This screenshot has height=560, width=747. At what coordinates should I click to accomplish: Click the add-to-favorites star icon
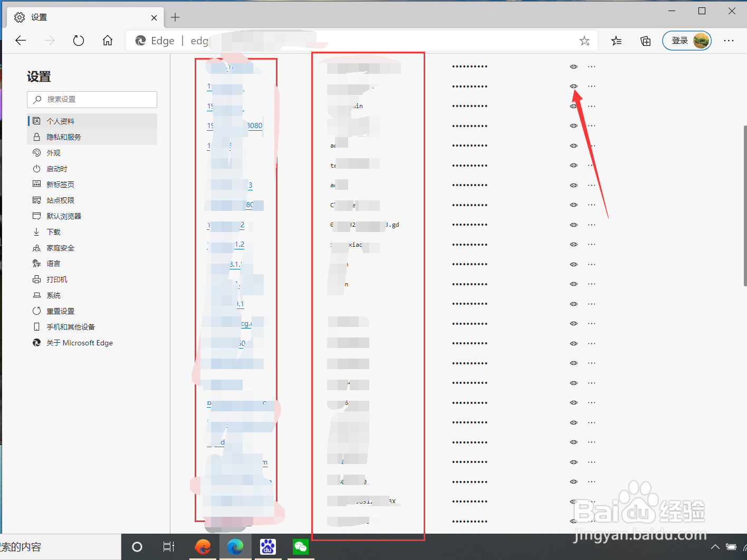[585, 41]
